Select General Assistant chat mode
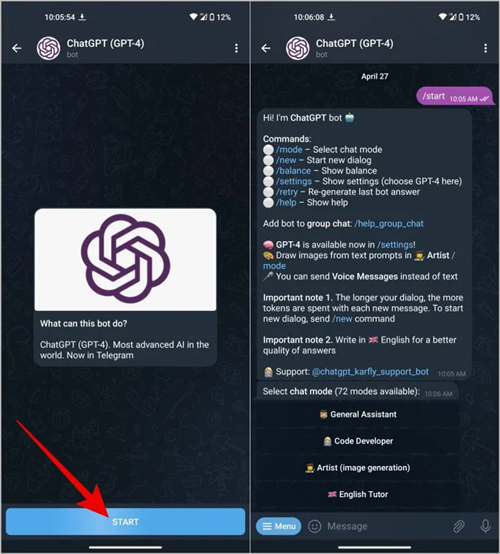The image size is (500, 554). pos(357,414)
